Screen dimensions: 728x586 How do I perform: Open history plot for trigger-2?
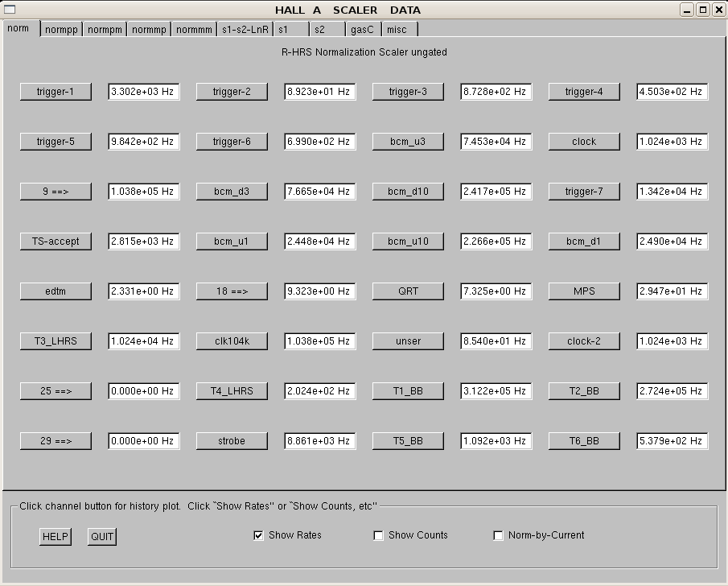tap(232, 92)
